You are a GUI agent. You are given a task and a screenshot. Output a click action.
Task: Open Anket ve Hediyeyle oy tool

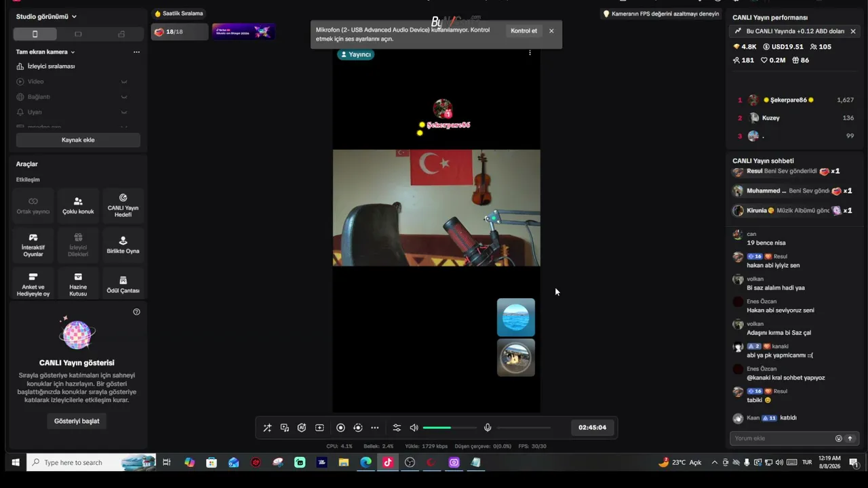click(33, 285)
